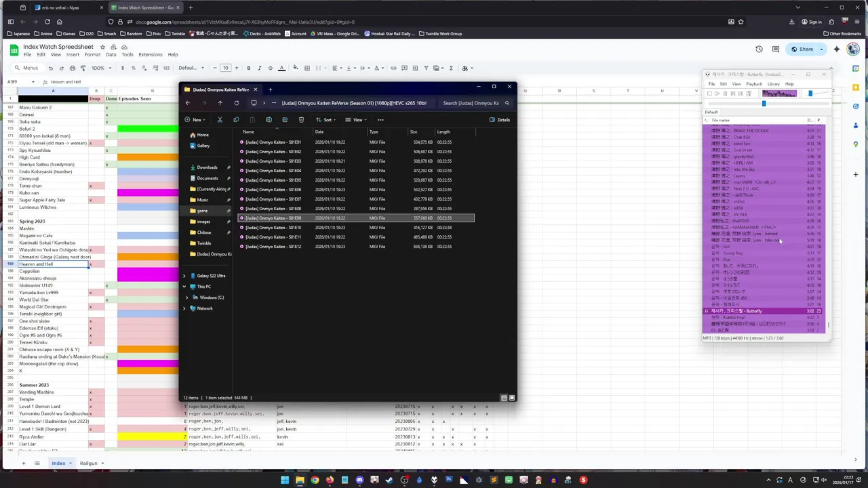Open Library menu in foobar2000

point(773,84)
